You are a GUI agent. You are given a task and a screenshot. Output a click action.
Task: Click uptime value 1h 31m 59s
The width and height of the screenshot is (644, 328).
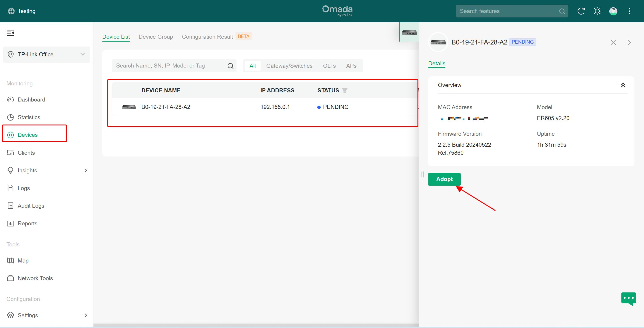click(551, 145)
